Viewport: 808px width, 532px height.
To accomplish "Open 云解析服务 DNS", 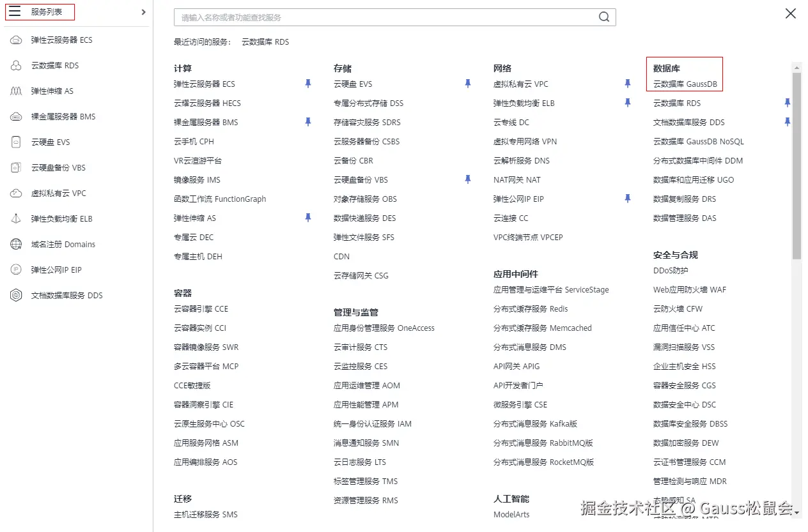I will pos(522,161).
